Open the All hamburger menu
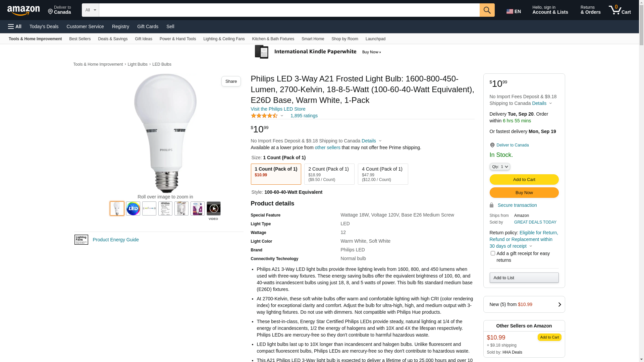 (x=15, y=26)
